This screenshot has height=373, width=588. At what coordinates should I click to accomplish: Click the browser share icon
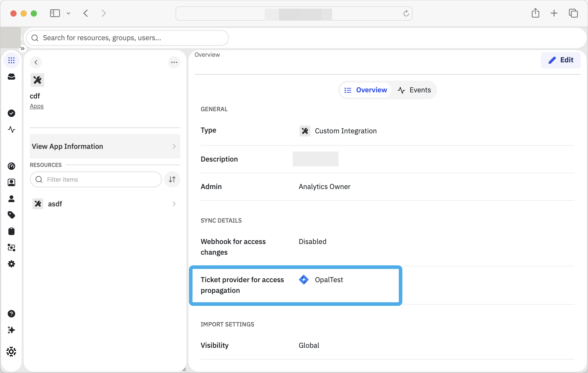tap(536, 13)
